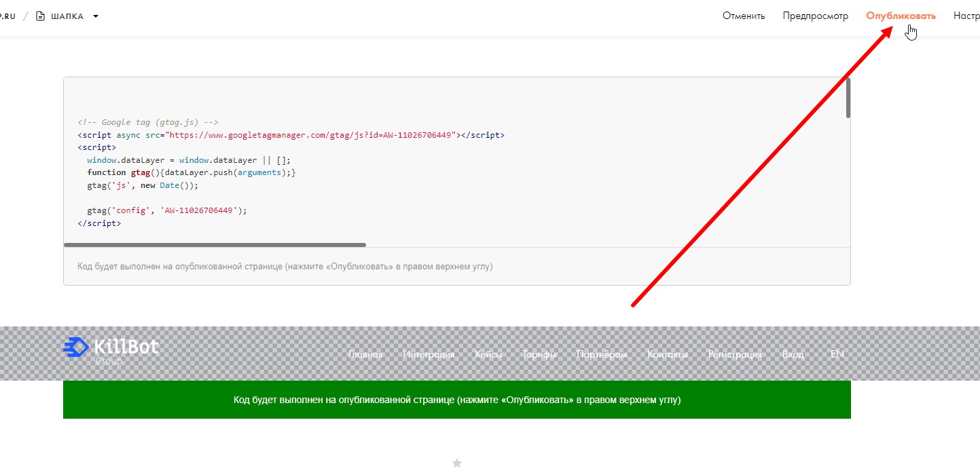Click the vertical scrollbar of code block

[x=848, y=98]
